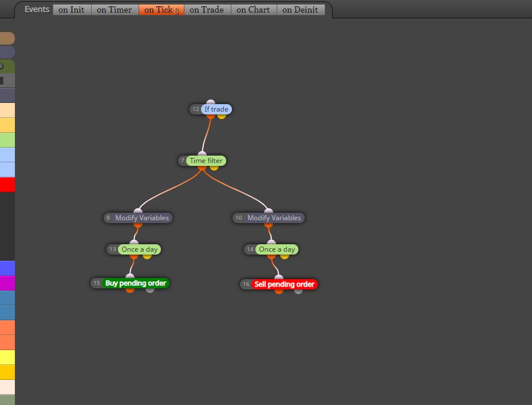Viewport: 532px width, 405px height.
Task: Click the ID badge numbered 14
Action: click(x=250, y=249)
